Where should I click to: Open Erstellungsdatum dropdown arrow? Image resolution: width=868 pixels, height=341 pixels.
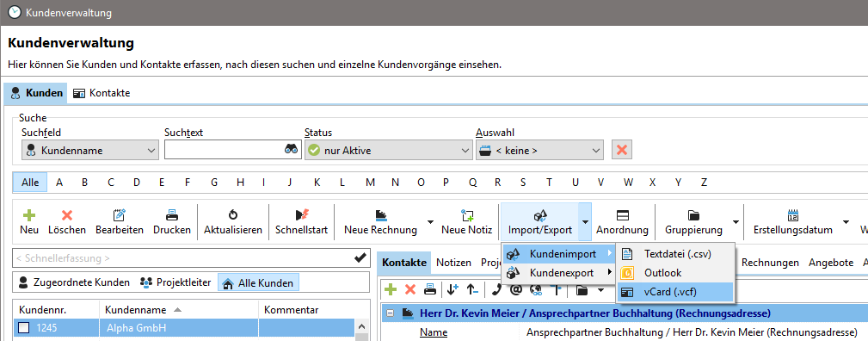point(846,221)
